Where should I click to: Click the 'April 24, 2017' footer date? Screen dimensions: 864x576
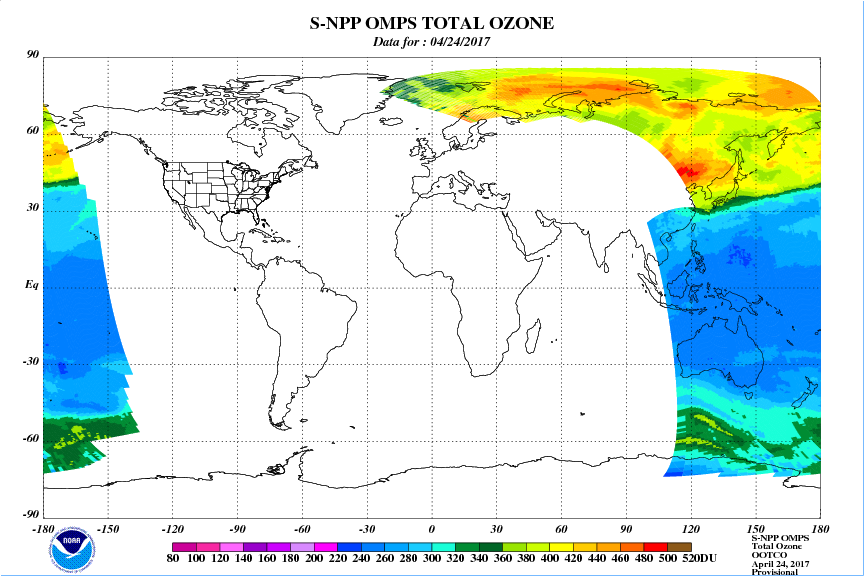pyautogui.click(x=780, y=564)
